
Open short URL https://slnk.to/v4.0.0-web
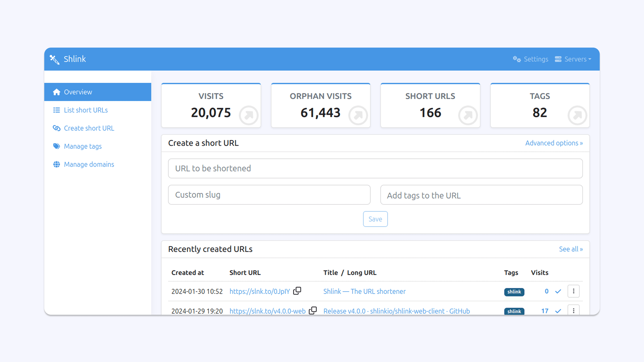pyautogui.click(x=267, y=311)
